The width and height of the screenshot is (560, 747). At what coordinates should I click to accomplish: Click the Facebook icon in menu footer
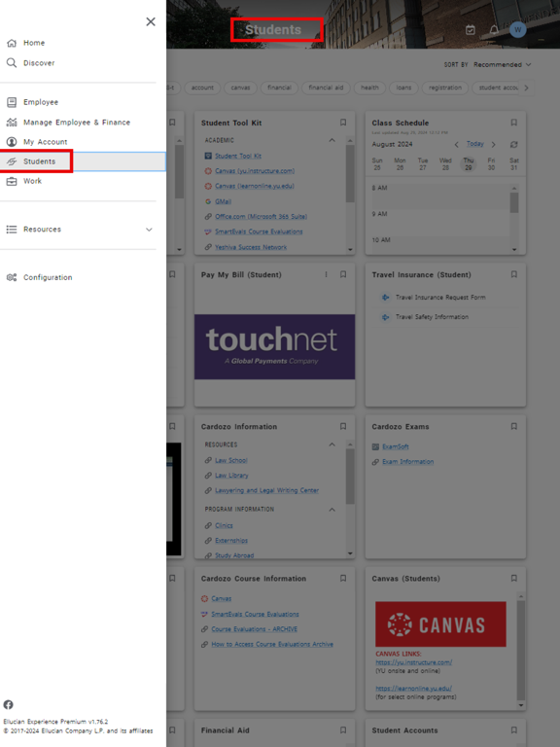[9, 704]
